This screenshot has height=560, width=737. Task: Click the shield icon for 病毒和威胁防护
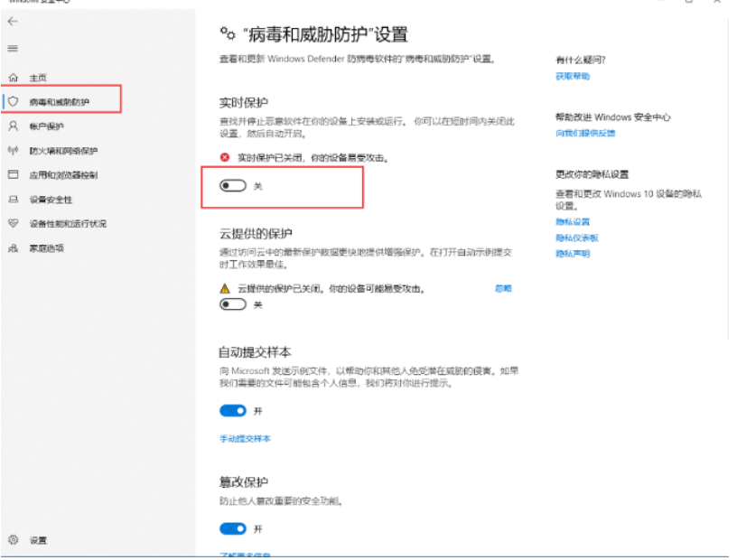click(x=14, y=101)
